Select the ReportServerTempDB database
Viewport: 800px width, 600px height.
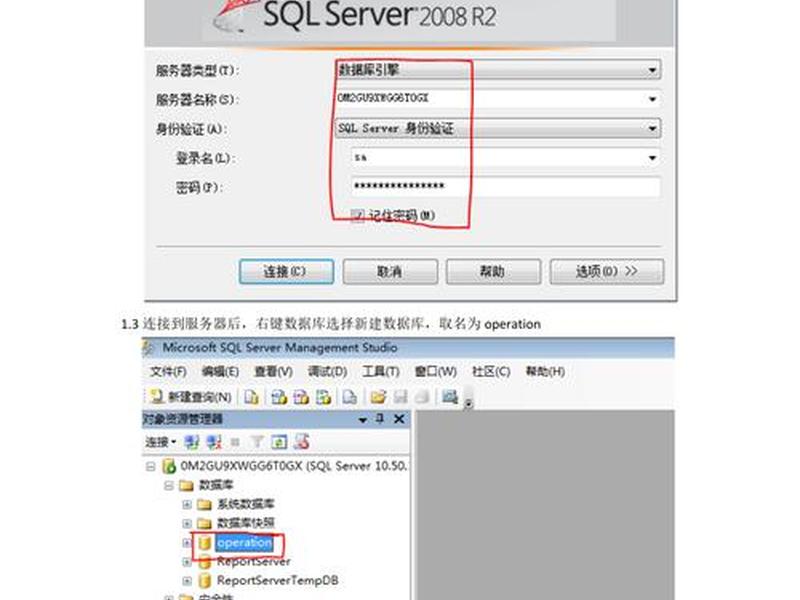pos(278,581)
